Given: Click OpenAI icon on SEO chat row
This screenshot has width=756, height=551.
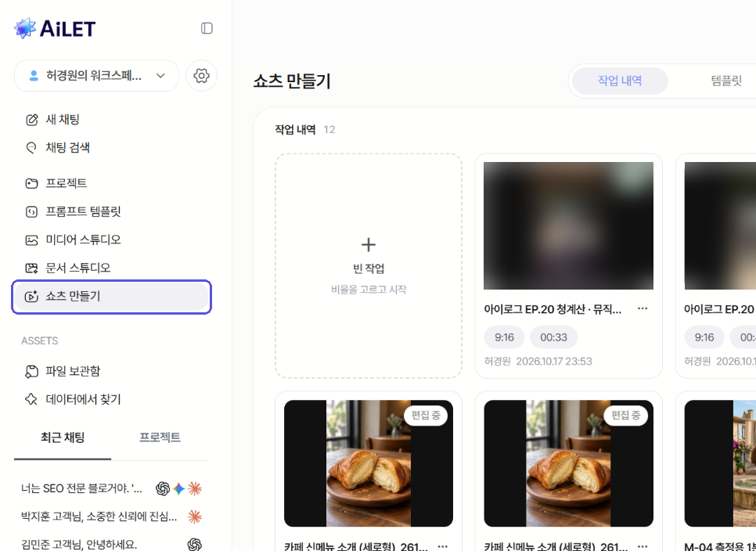Looking at the screenshot, I should [x=163, y=489].
